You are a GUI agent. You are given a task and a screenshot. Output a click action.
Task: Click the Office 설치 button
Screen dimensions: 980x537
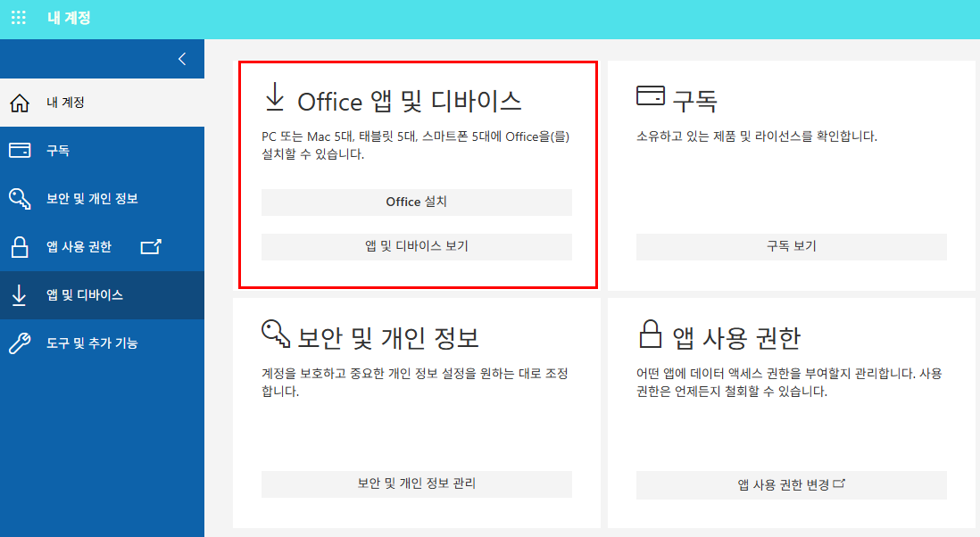coord(416,202)
